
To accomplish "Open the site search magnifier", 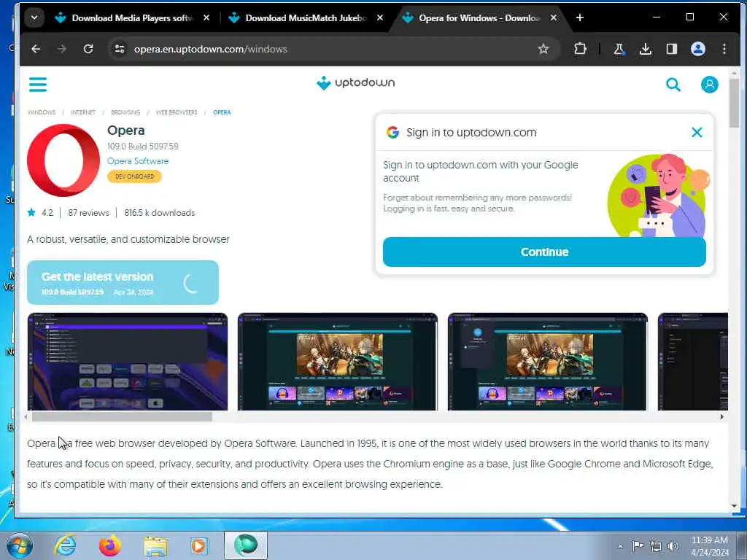I will tap(673, 85).
